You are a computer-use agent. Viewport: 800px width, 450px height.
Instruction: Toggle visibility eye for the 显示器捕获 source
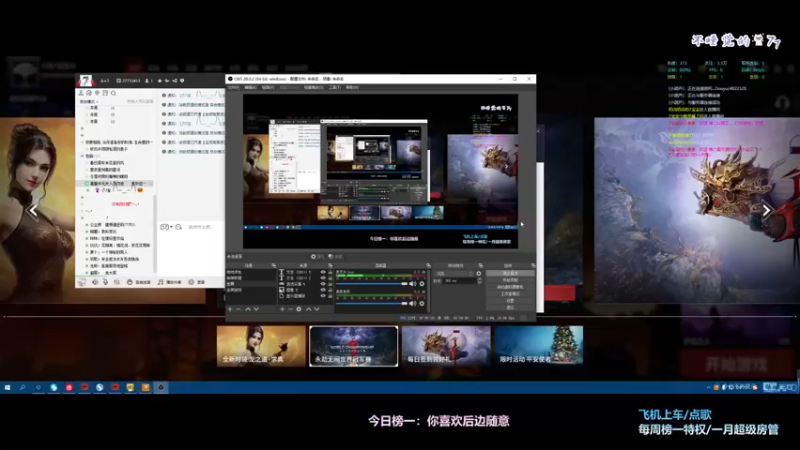pyautogui.click(x=323, y=296)
